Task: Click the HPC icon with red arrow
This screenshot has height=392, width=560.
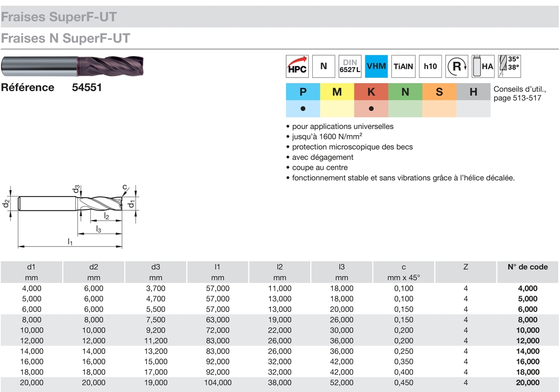Action: click(297, 66)
